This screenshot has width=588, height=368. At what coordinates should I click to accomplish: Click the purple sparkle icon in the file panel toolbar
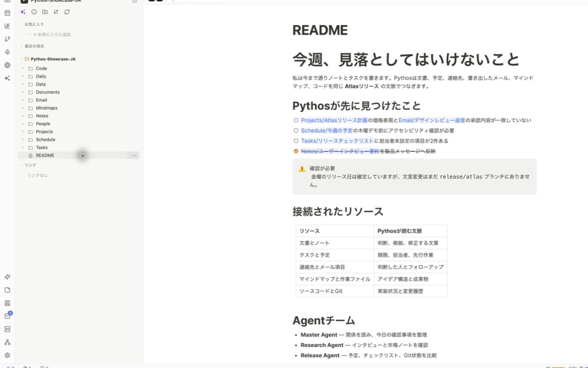[x=23, y=12]
